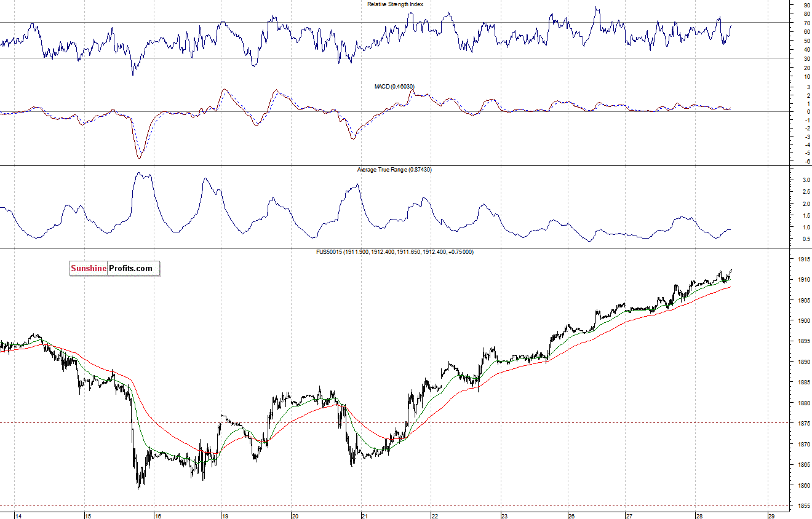Viewport: 812px width, 519px height.
Task: Click date label 15 on the time axis
Action: coord(88,515)
